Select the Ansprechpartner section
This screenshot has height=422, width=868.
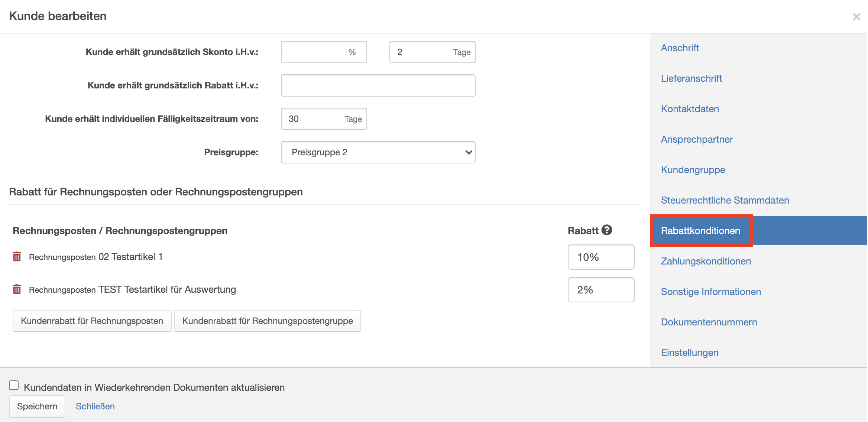(697, 139)
